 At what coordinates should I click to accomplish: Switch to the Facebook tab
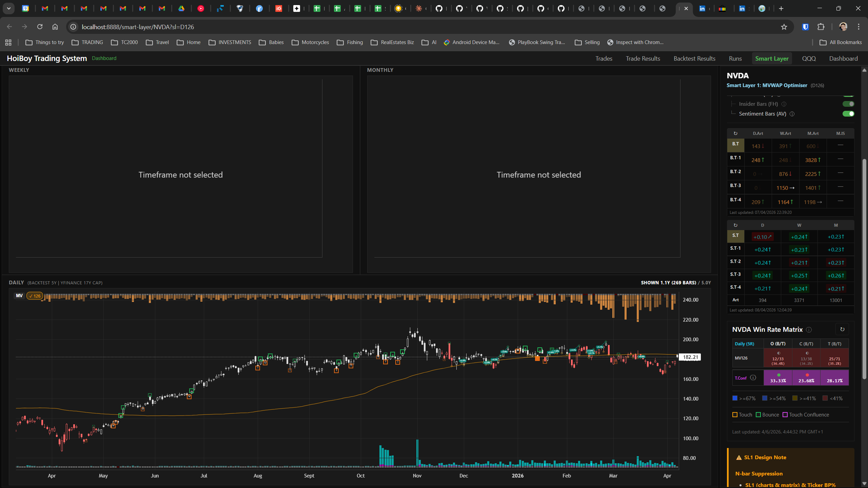point(259,8)
